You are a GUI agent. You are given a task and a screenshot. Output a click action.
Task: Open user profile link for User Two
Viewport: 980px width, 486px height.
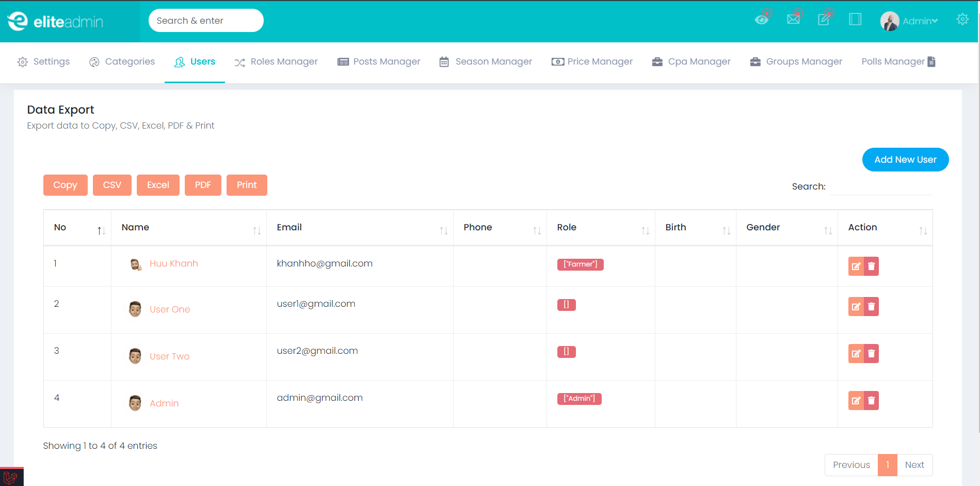(169, 356)
